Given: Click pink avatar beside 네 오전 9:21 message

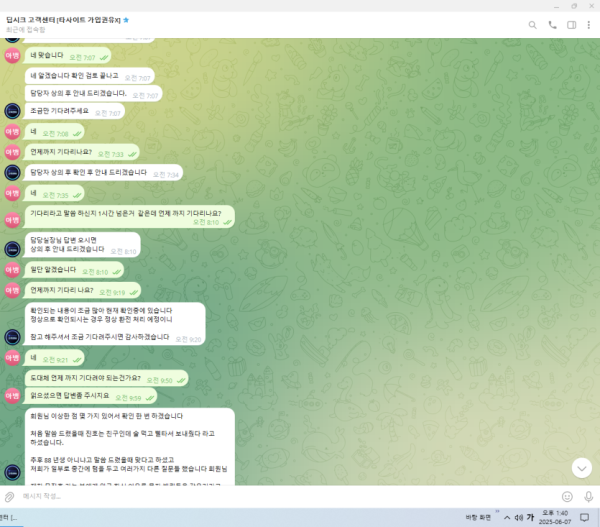Looking at the screenshot, I should point(12,358).
